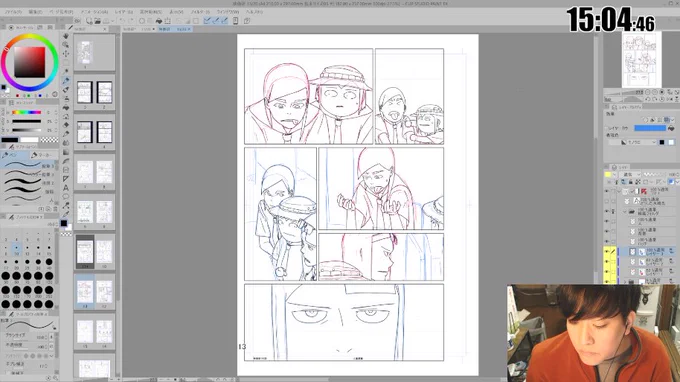Select the highlighted Pen tool
Viewport: 680px width, 382px height.
(66, 81)
